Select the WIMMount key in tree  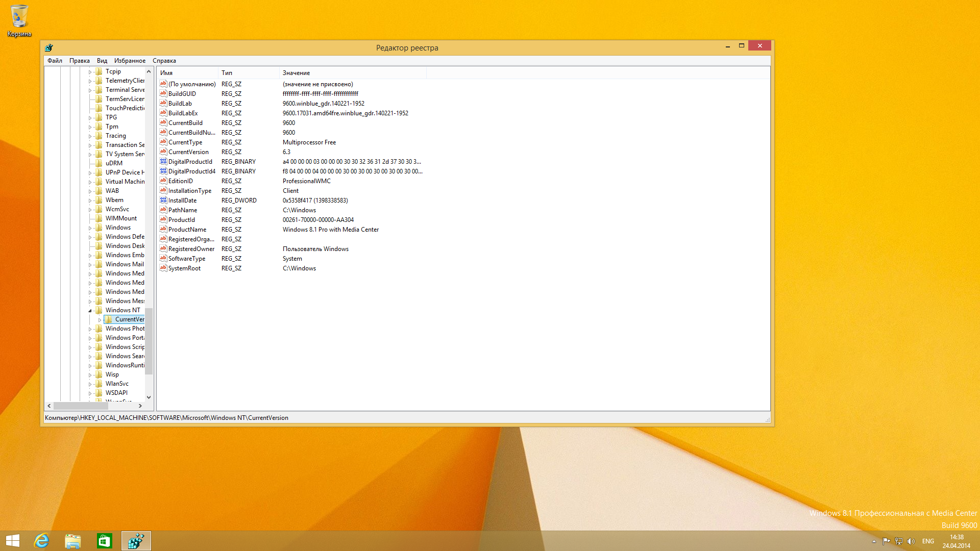tap(121, 218)
